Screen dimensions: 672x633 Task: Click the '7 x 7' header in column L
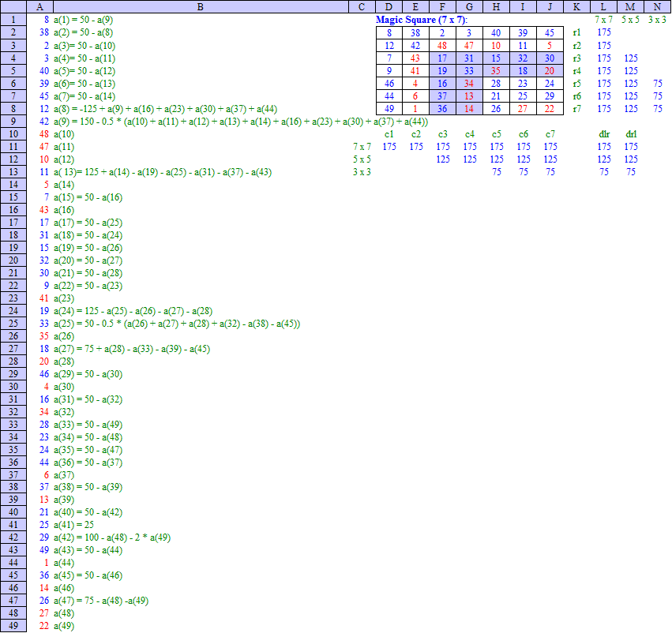(x=604, y=20)
